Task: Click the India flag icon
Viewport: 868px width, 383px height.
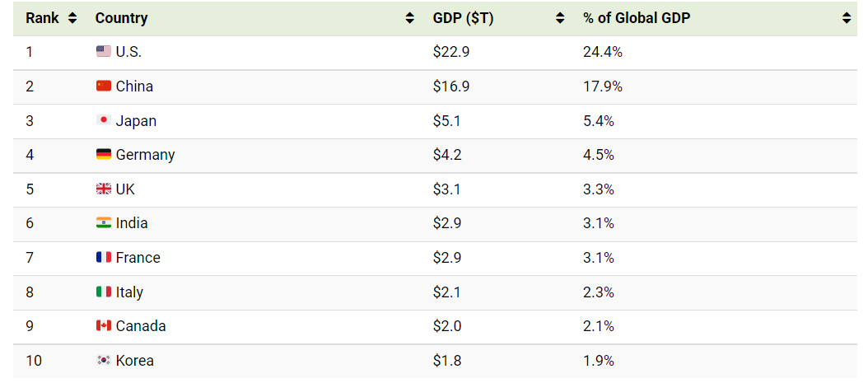Action: tap(103, 223)
